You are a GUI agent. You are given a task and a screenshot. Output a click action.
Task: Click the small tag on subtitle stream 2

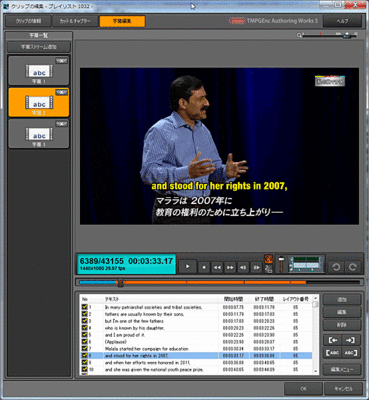click(61, 93)
